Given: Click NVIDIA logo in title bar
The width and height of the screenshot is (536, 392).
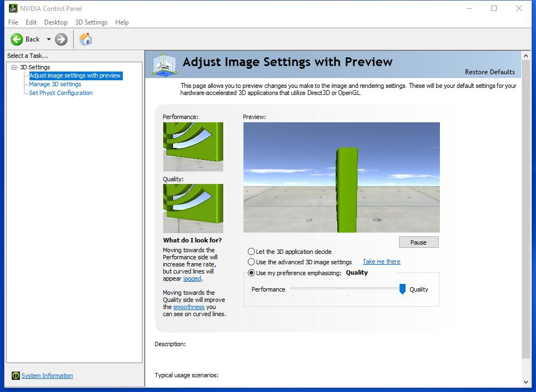Looking at the screenshot, I should 13,8.
